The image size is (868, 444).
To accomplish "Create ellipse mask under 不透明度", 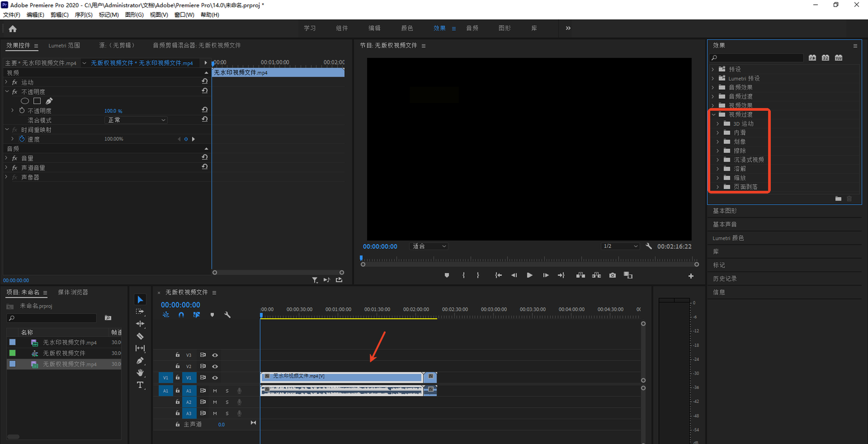I will [25, 101].
